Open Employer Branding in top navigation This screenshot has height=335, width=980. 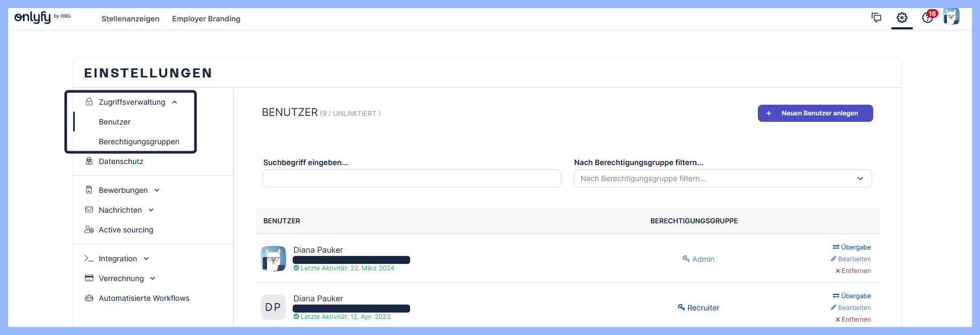tap(206, 19)
